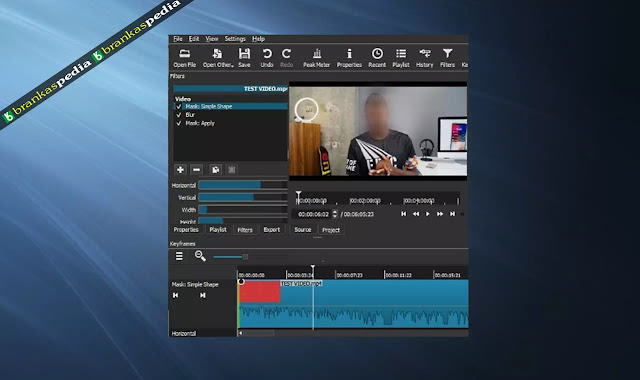Click the Redo toolbar icon
The image size is (640, 380).
click(x=287, y=58)
